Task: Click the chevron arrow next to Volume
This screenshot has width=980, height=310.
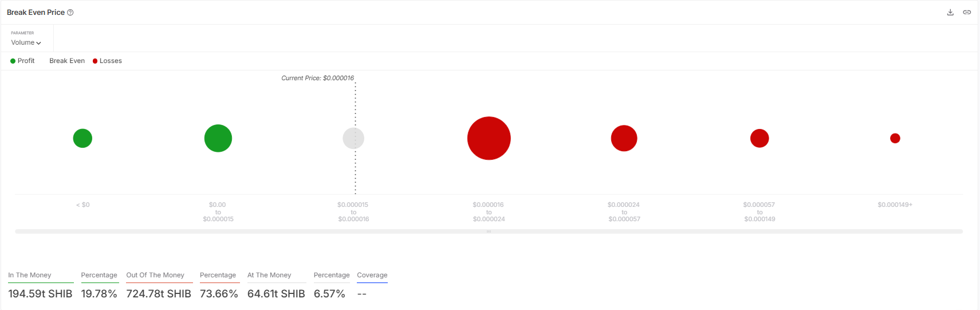Action: tap(39, 43)
